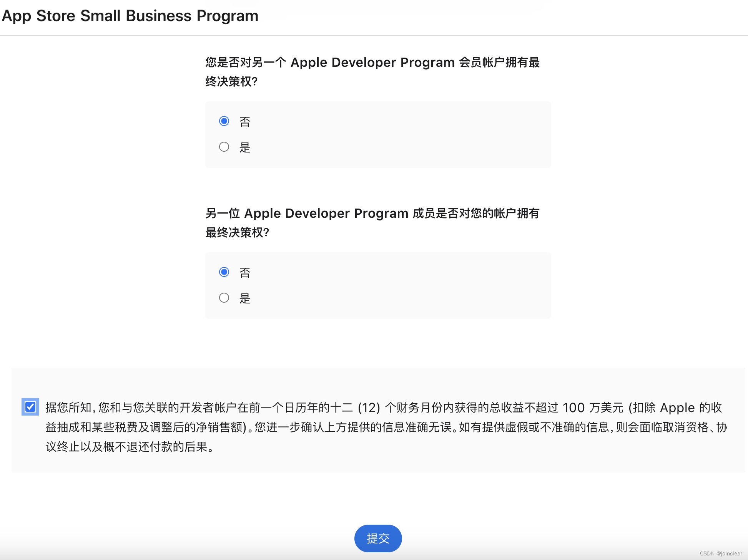Viewport: 748px width, 560px height.
Task: Click the agreement paragraph starting 据您所知
Action: 386,427
